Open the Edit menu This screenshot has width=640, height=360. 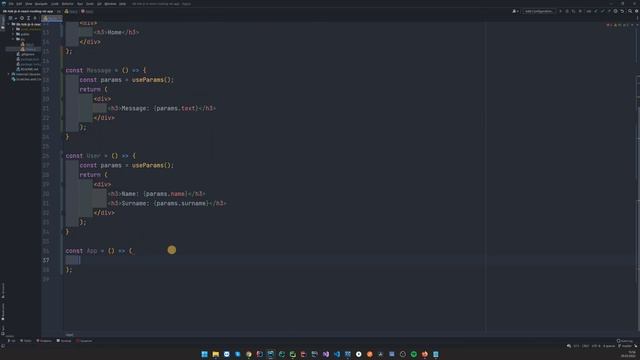tap(19, 4)
